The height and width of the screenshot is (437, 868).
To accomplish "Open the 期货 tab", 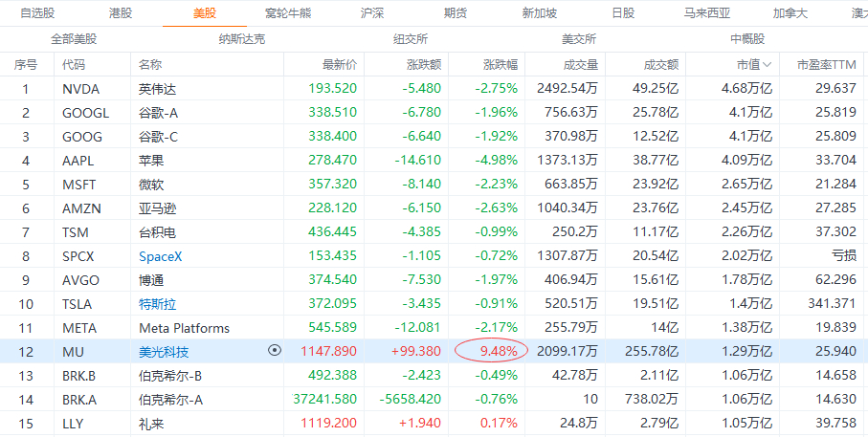I will pos(456,13).
